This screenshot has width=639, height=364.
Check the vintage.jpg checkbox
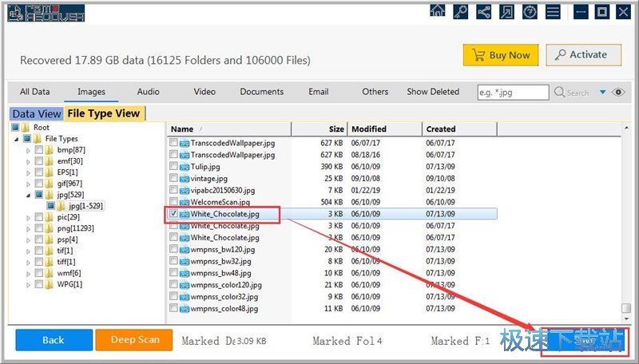click(173, 178)
